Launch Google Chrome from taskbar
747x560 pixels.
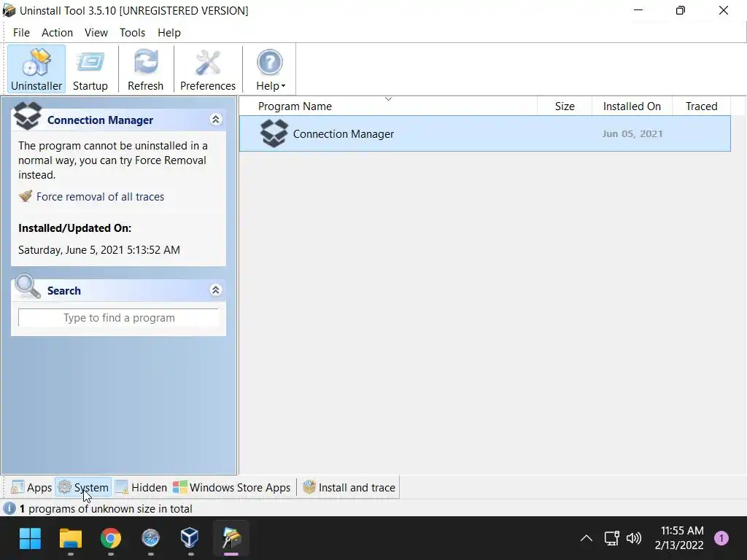tap(111, 539)
